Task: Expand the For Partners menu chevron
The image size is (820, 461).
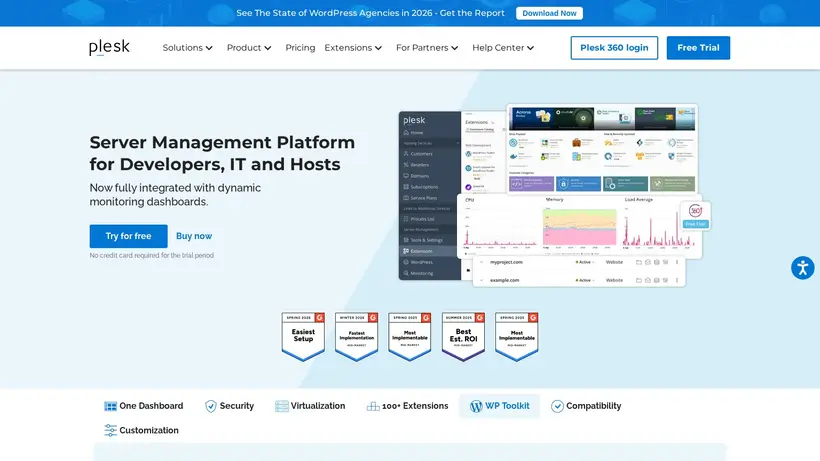Action: (x=455, y=48)
